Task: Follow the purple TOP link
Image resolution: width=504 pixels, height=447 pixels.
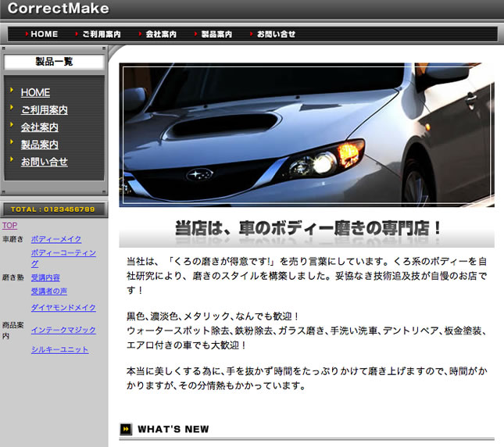Action: [x=9, y=225]
